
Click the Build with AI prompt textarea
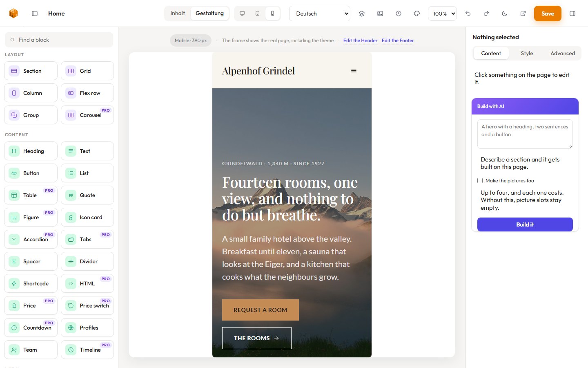point(525,134)
